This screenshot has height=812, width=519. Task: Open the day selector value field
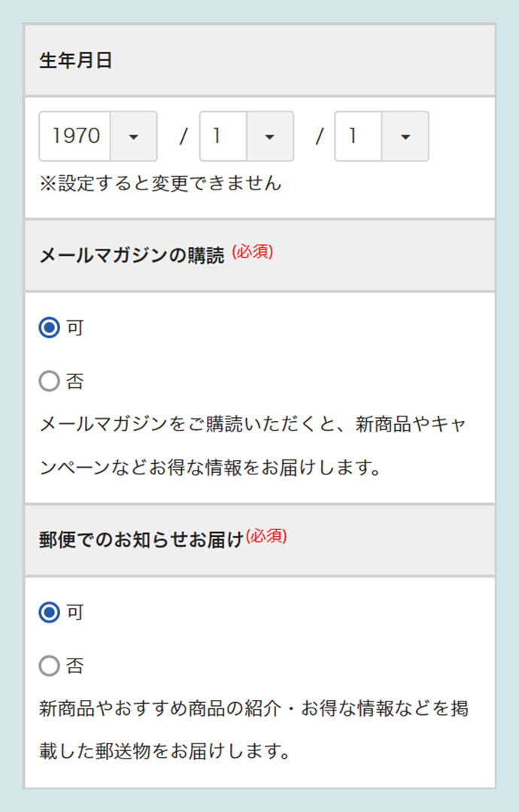(x=359, y=137)
